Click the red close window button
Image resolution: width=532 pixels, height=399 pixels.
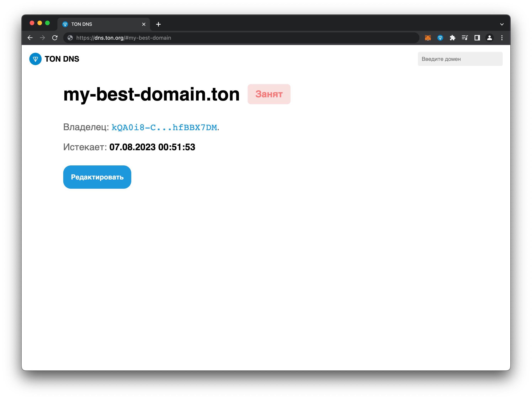(x=32, y=23)
